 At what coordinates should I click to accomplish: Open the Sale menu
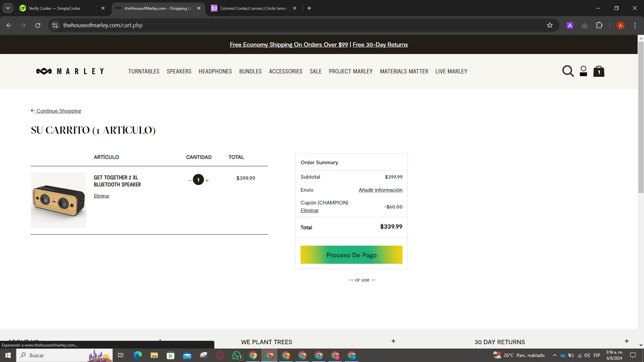pyautogui.click(x=316, y=72)
